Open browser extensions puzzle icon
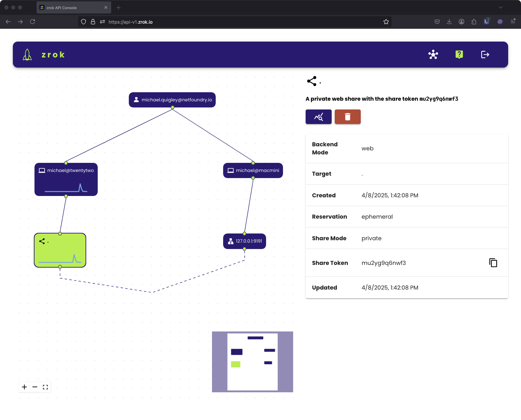This screenshot has height=420, width=521. tap(474, 22)
